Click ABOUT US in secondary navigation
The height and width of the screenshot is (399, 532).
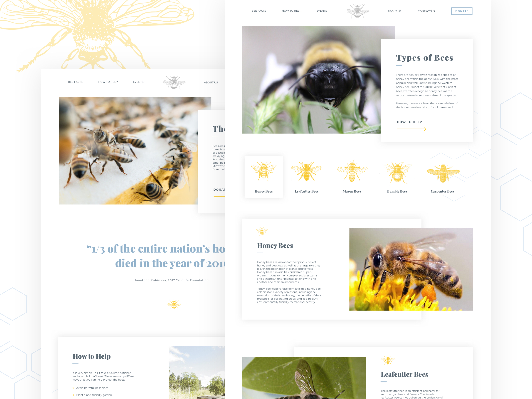click(x=211, y=82)
